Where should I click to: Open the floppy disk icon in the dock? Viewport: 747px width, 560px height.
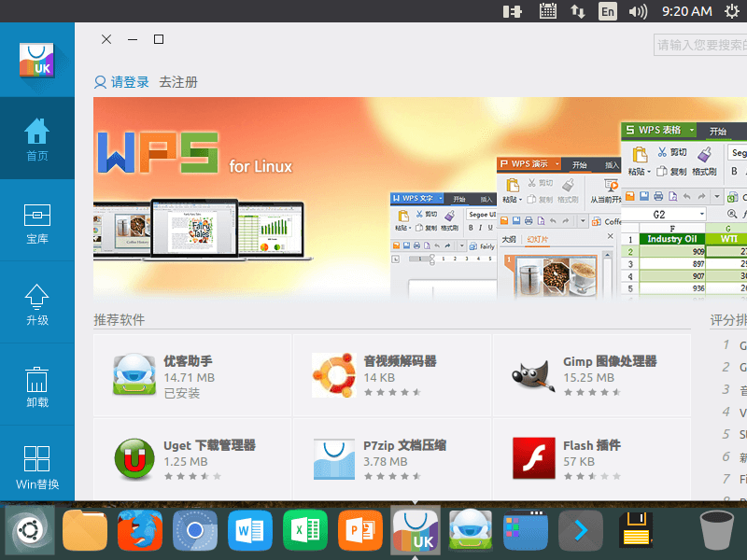click(x=636, y=529)
